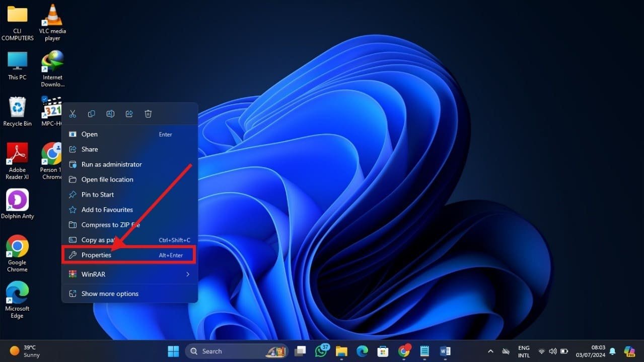Click the Delete trash icon in context menu

pos(148,114)
